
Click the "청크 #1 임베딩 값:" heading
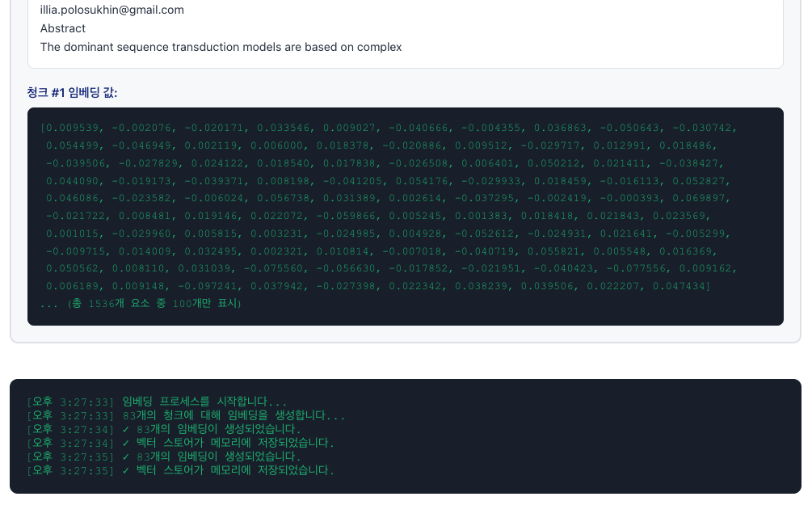tap(72, 92)
